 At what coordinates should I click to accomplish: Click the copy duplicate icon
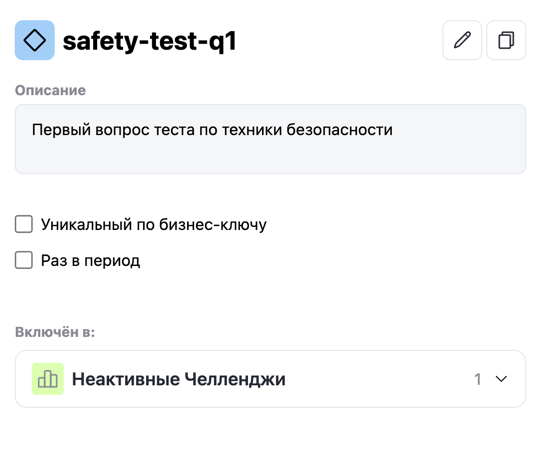506,40
